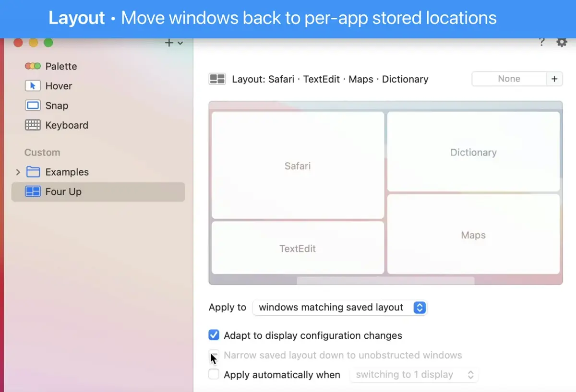576x392 pixels.
Task: Click the layout preview icon beside Layout title
Action: 217,79
